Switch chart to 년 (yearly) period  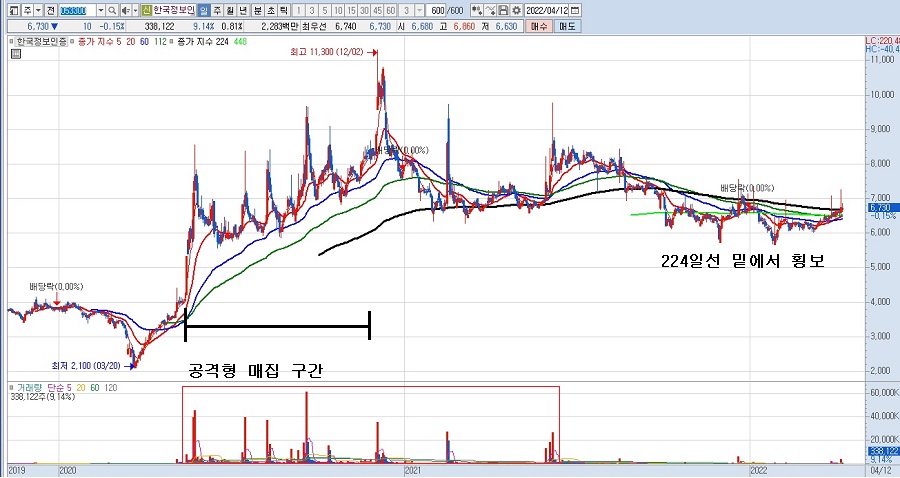[243, 10]
